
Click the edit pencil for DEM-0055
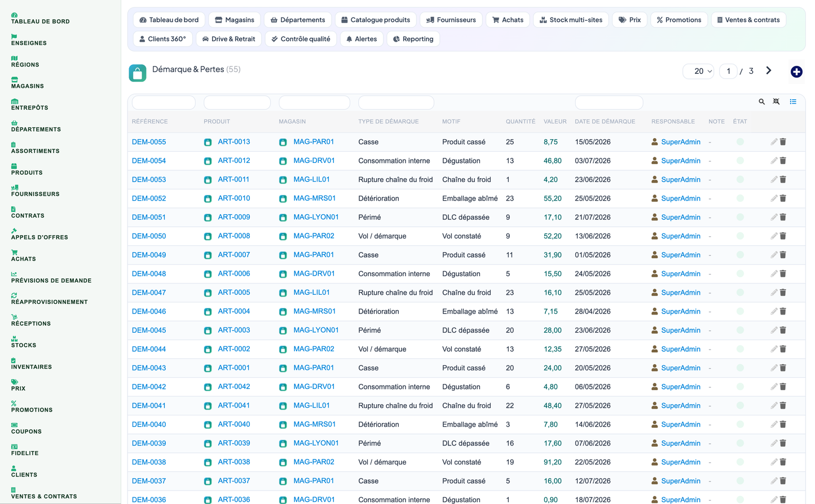click(x=774, y=142)
